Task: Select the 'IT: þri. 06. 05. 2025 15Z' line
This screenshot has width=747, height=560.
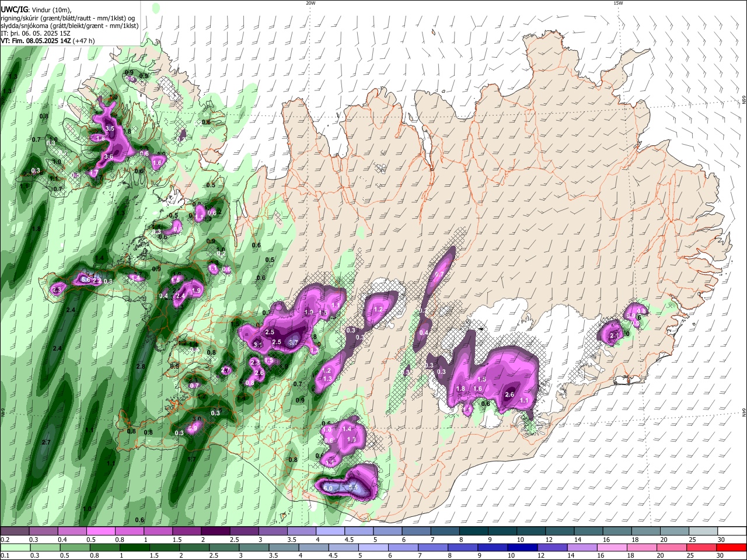Action: [35, 33]
